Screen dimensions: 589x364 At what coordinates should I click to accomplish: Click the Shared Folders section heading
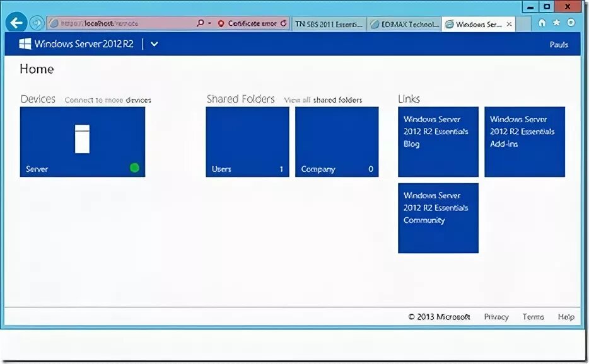point(241,99)
